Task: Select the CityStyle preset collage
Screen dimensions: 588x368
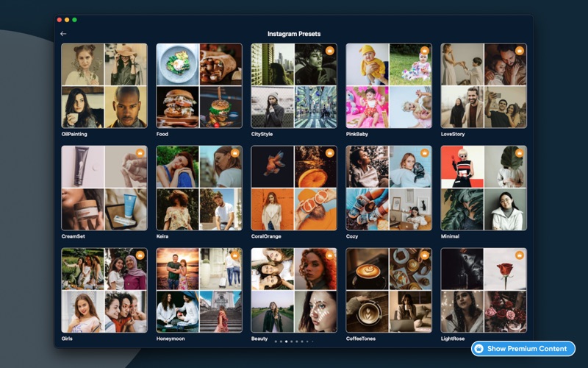Action: pos(294,85)
